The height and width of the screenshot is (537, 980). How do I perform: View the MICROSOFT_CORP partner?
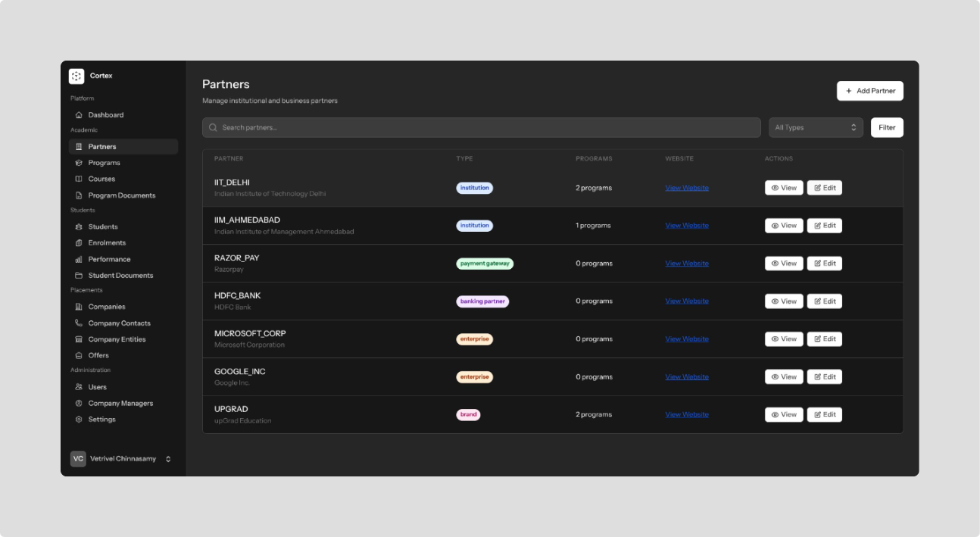(784, 339)
